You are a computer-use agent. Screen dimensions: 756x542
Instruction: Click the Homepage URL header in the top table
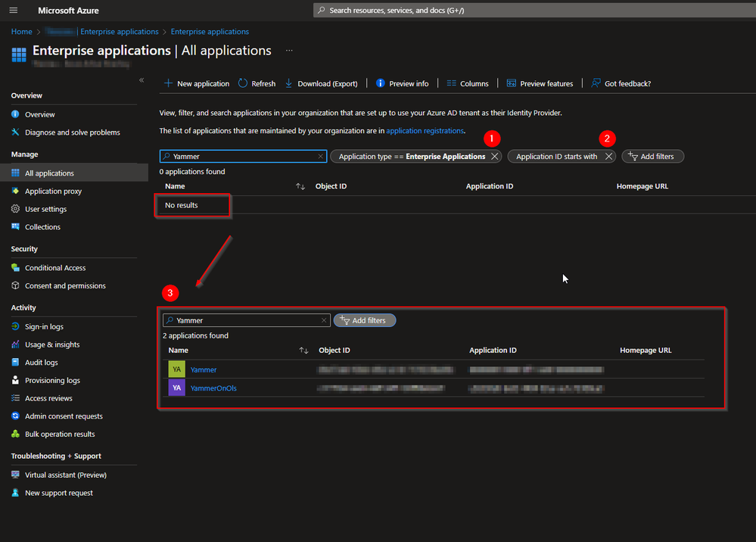(x=642, y=186)
